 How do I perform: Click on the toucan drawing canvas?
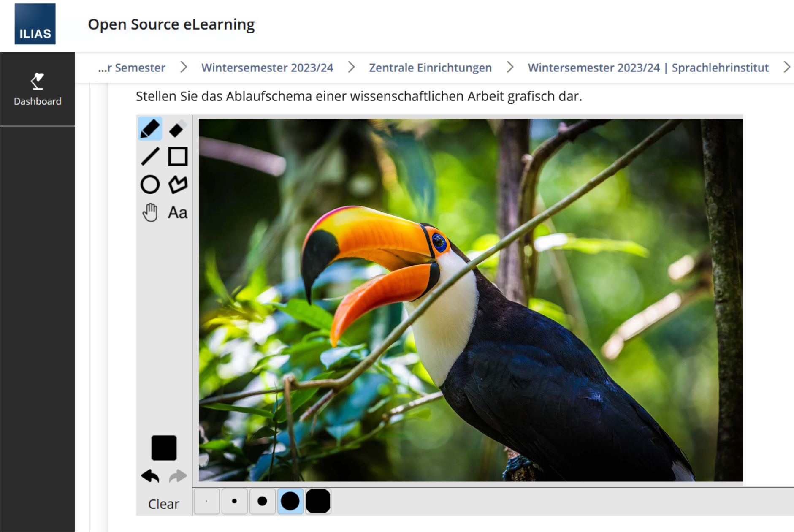tap(471, 300)
